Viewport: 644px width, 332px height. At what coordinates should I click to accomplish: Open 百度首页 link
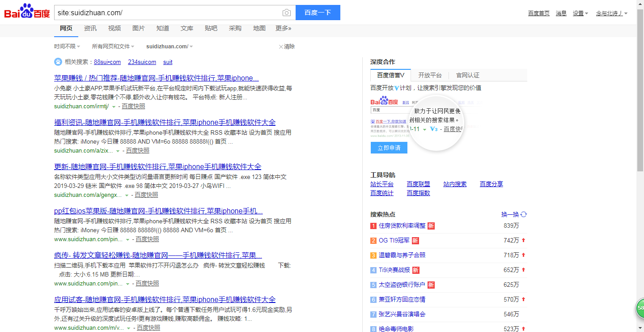[539, 13]
